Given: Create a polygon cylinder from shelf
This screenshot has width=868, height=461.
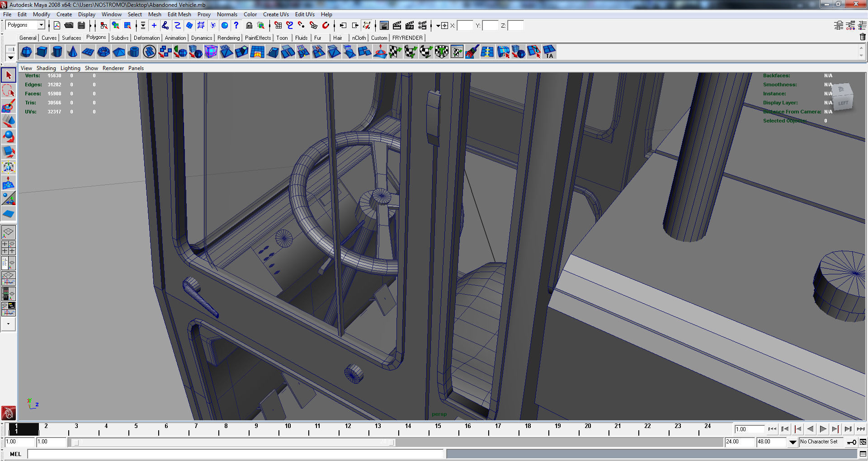Looking at the screenshot, I should click(x=57, y=52).
